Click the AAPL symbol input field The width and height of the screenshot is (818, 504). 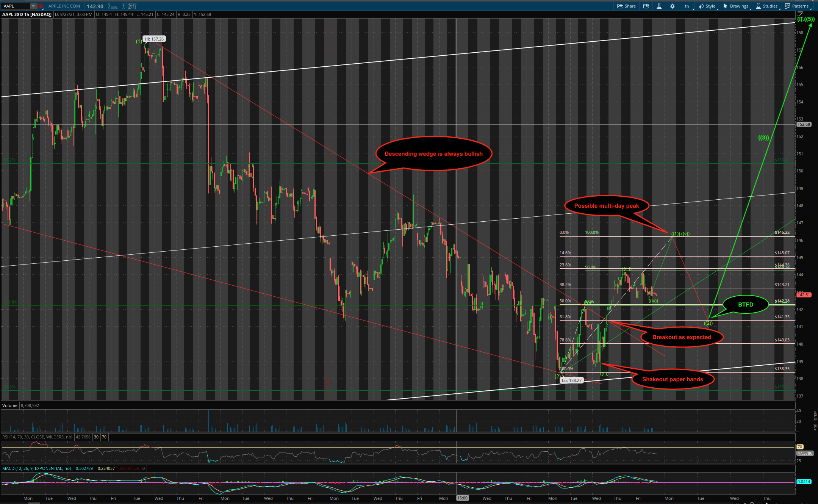[x=15, y=6]
